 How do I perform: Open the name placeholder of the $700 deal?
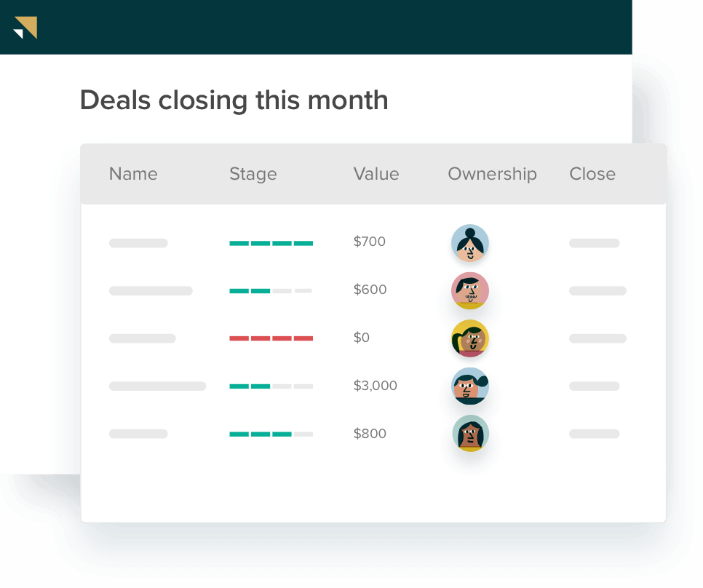[138, 243]
